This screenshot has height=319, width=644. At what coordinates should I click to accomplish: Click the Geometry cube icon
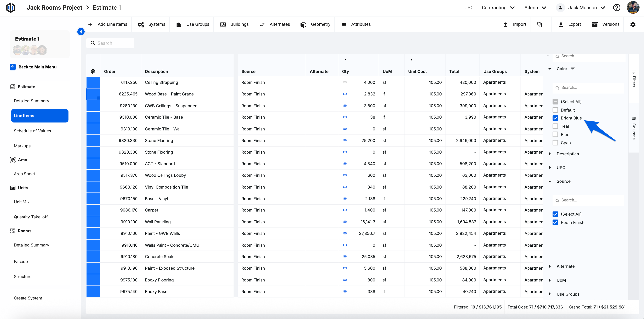pyautogui.click(x=303, y=24)
